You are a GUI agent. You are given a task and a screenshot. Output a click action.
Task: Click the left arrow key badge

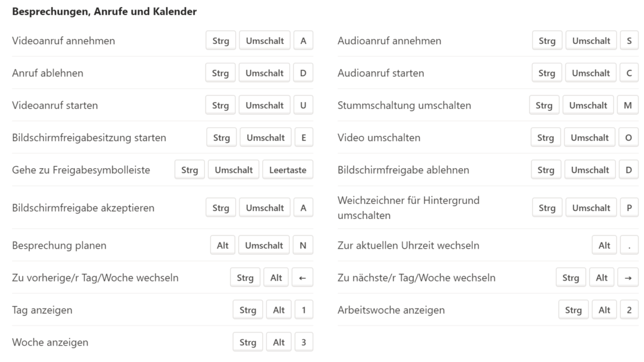pos(303,278)
